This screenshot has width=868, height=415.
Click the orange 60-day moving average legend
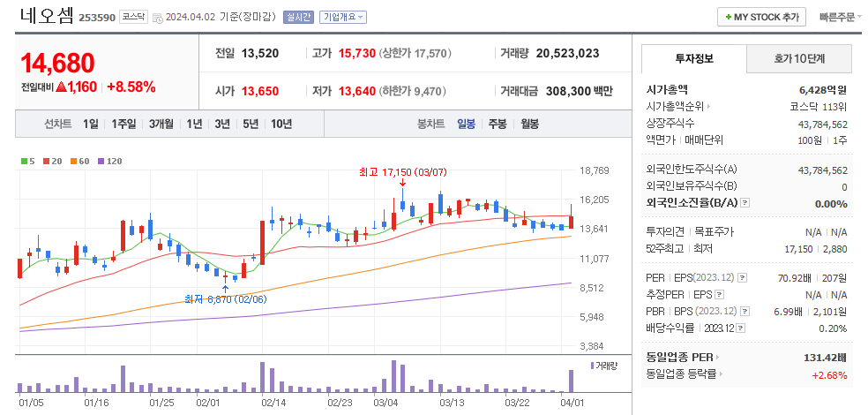pyautogui.click(x=79, y=162)
